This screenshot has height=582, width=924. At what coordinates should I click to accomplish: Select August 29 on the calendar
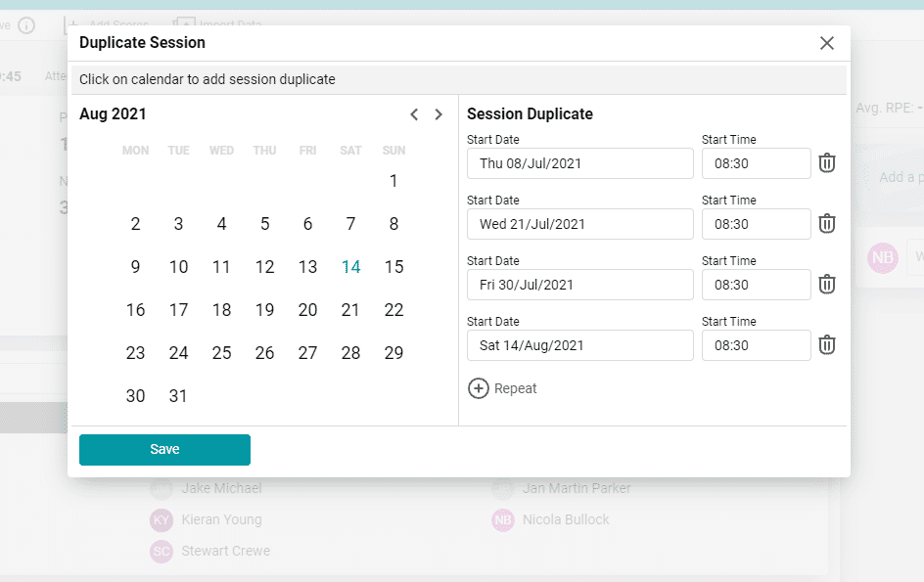pyautogui.click(x=393, y=353)
